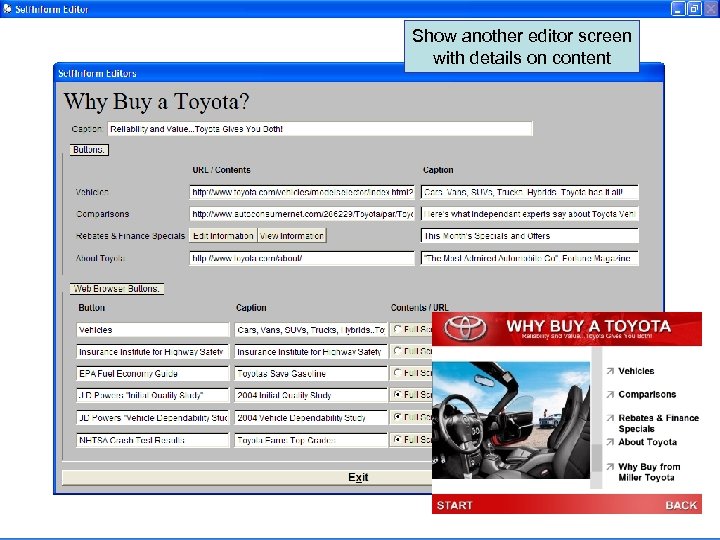
Task: Click NHTSA Crash Test Results button field
Action: [152, 440]
